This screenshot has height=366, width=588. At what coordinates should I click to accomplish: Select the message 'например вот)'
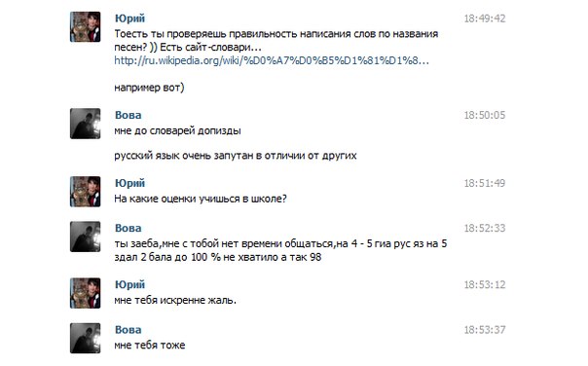[149, 88]
